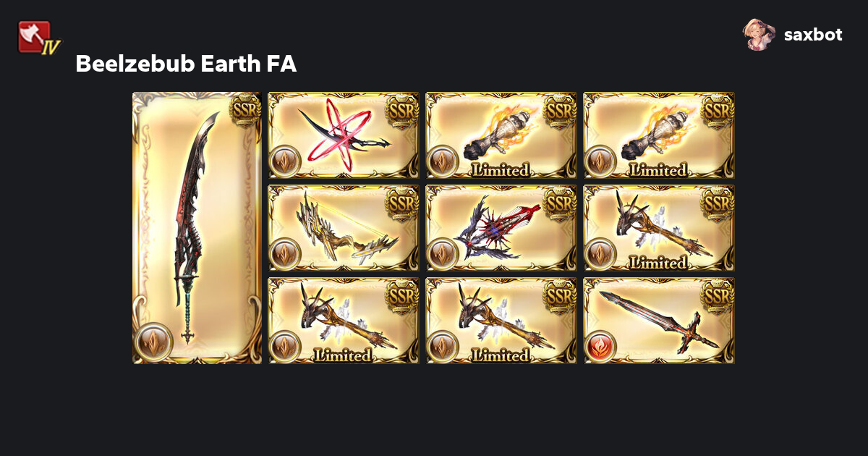Select the bottom-middle horned staff Limited weapon
This screenshot has width=868, height=456.
coord(501,321)
